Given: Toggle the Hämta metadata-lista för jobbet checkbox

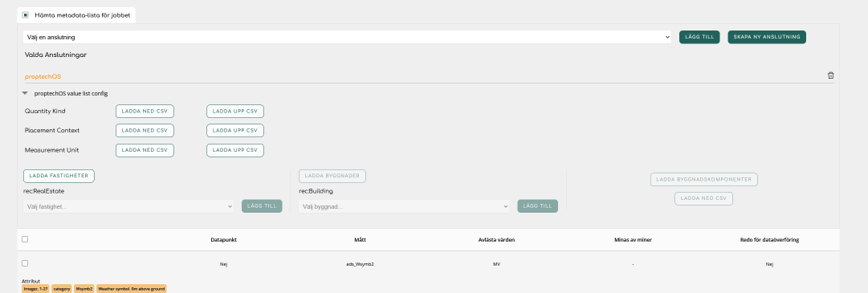Looking at the screenshot, I should (26, 15).
